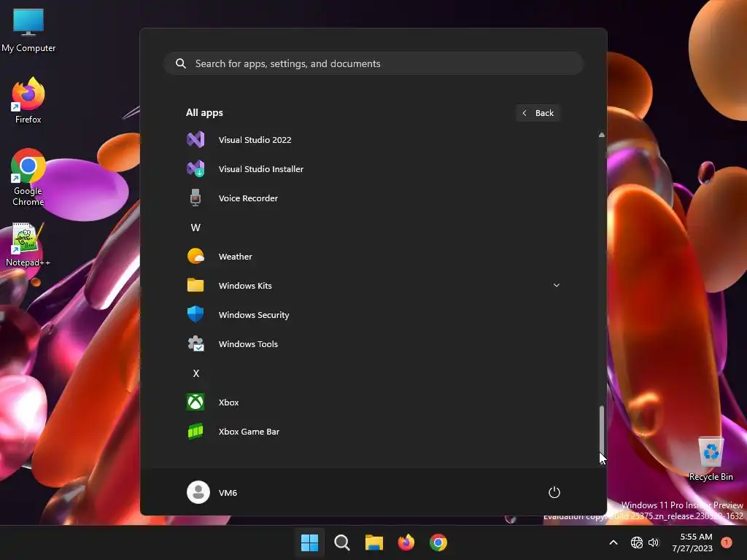Launch Visual Studio Installer icon
747x560 pixels.
coord(196,168)
